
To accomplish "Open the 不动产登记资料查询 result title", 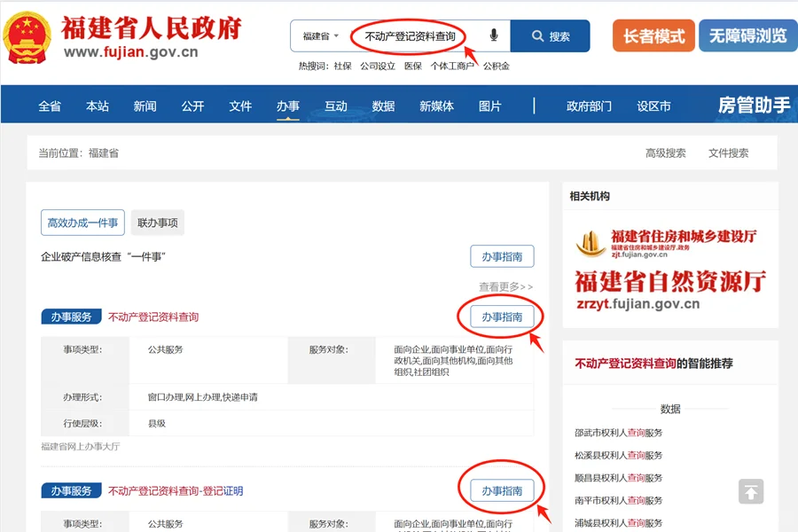I will 153,317.
